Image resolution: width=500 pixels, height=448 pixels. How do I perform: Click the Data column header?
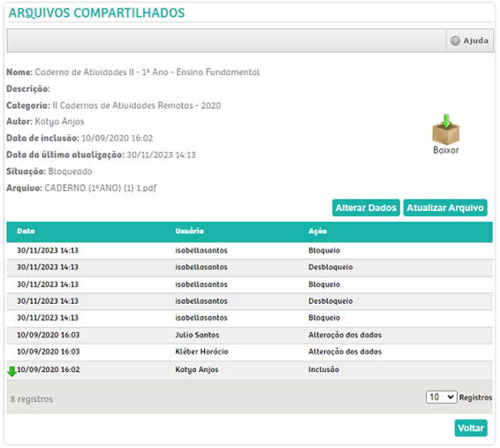tap(26, 232)
